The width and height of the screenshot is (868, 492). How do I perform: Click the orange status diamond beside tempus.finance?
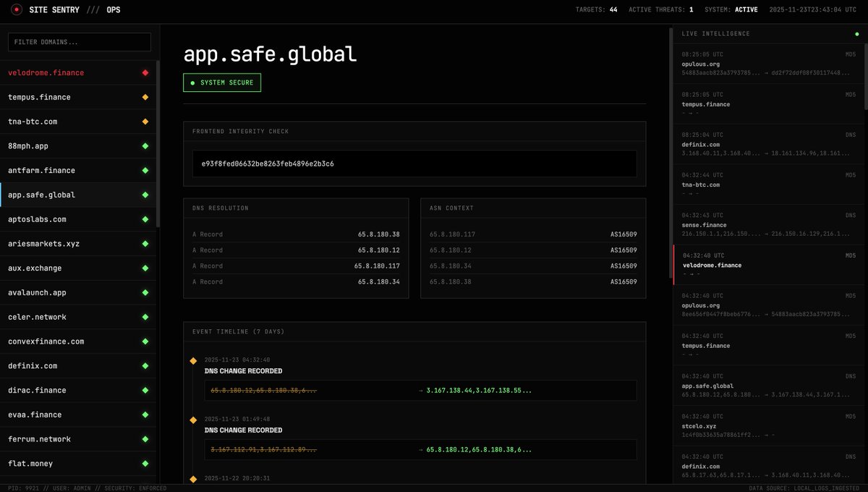click(x=145, y=97)
